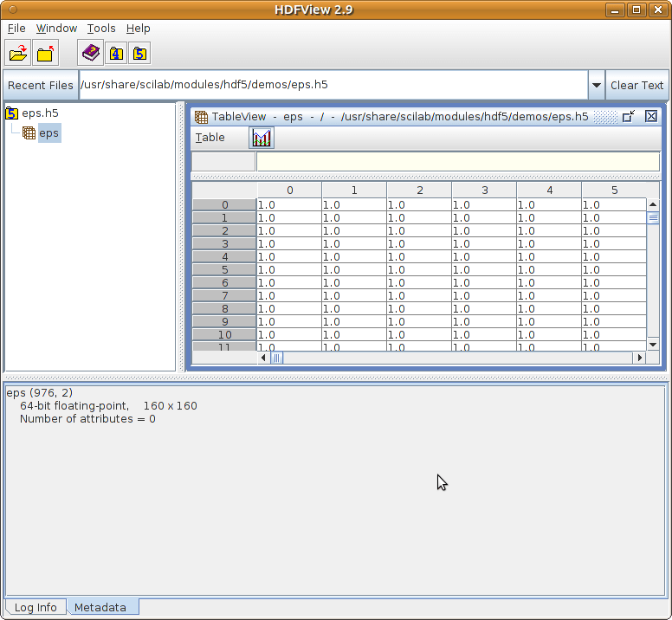Close the TableView internal frame
This screenshot has height=620, width=672.
(651, 116)
